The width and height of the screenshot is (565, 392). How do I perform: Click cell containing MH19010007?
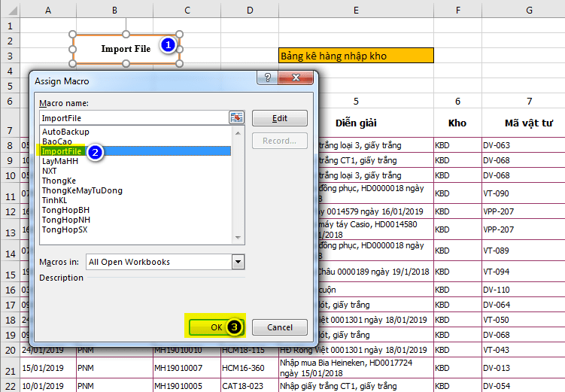[x=187, y=368]
